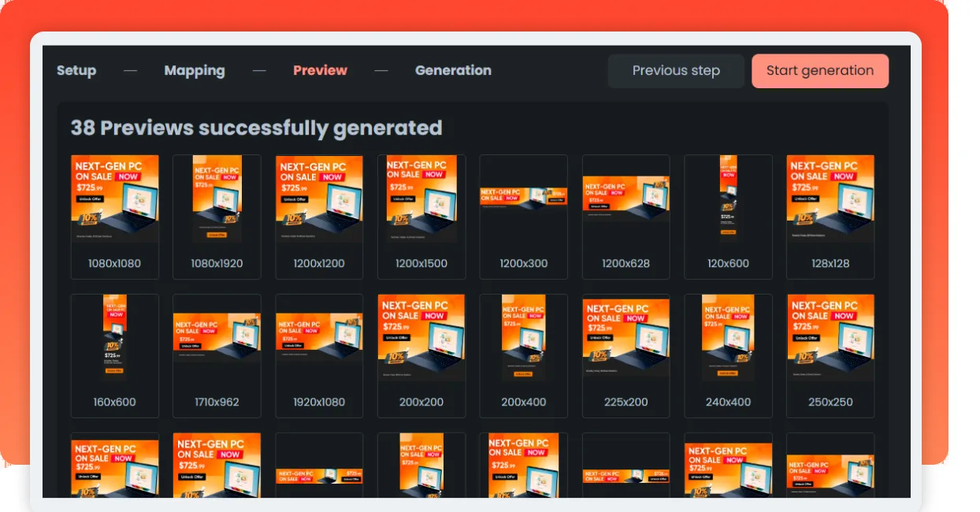Open the 1920x1080 preview thumbnail
Screen dimensions: 980x512
click(x=319, y=338)
